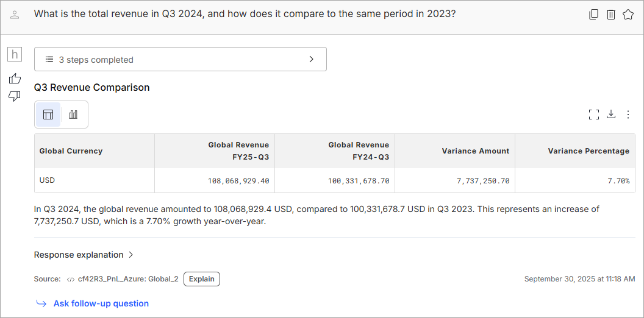Image resolution: width=644 pixels, height=318 pixels.
Task: Expand the table to full screen
Action: point(594,115)
